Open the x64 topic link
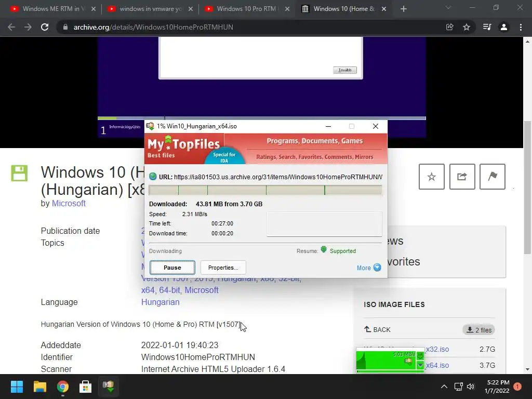 [148, 290]
